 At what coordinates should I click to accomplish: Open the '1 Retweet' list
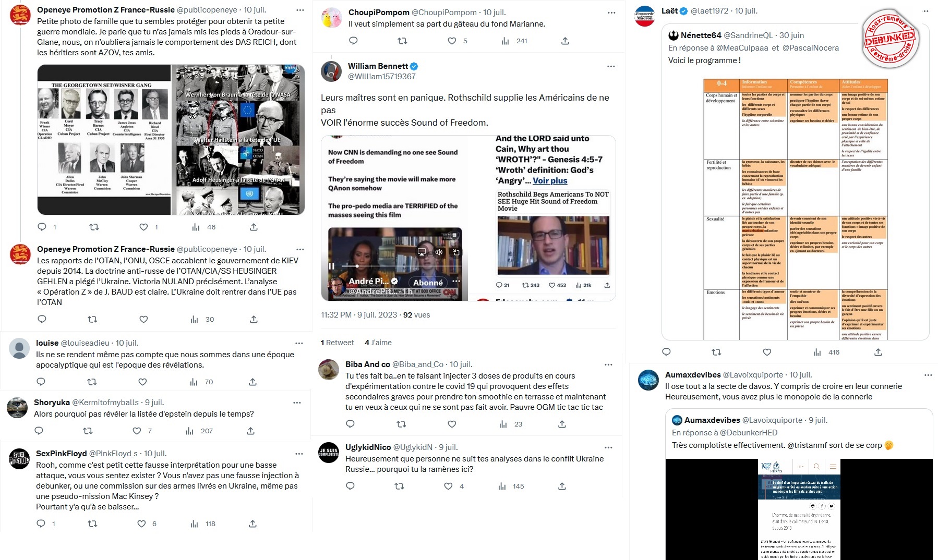coord(337,343)
